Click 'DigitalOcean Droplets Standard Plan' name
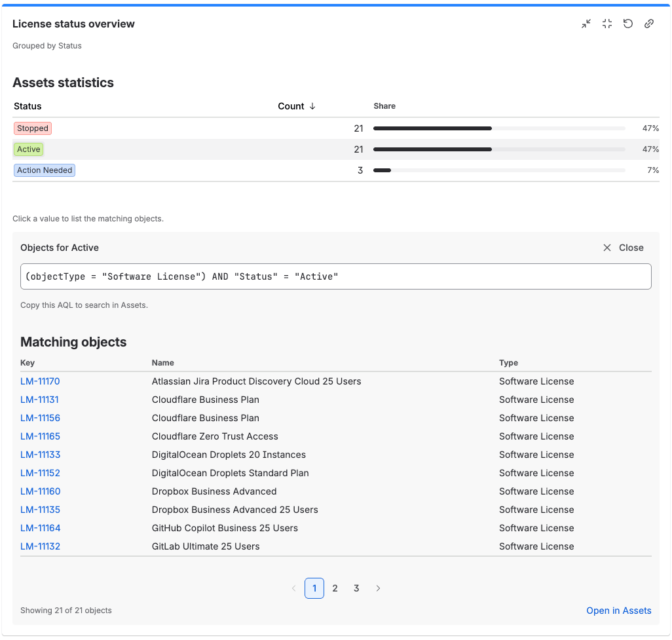The width and height of the screenshot is (672, 640). [230, 473]
